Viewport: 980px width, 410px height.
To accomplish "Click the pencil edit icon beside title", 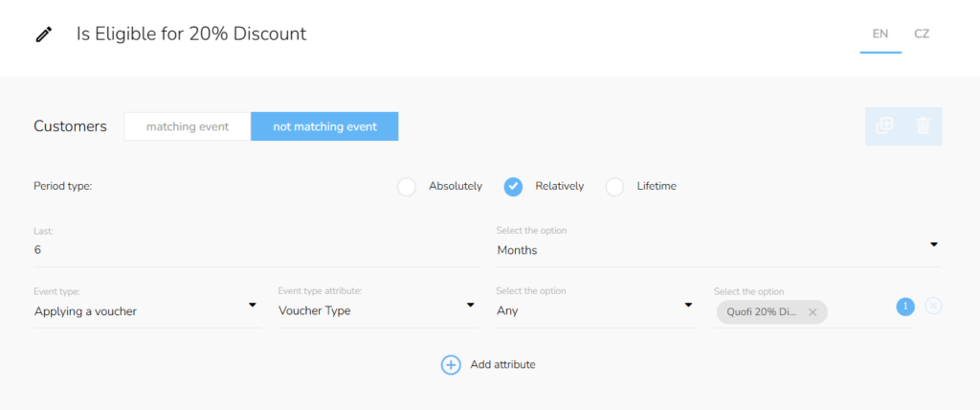I will pos(44,34).
